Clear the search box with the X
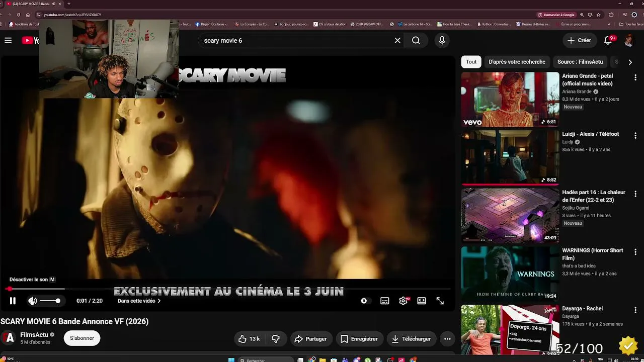The image size is (644, 362). pos(397,40)
